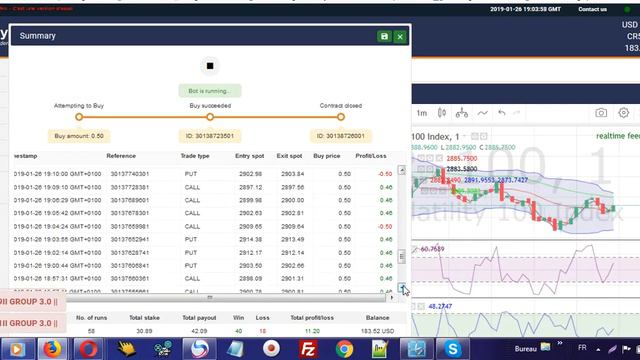Open Firefox from the taskbar
This screenshot has width=640, height=360.
53,349
